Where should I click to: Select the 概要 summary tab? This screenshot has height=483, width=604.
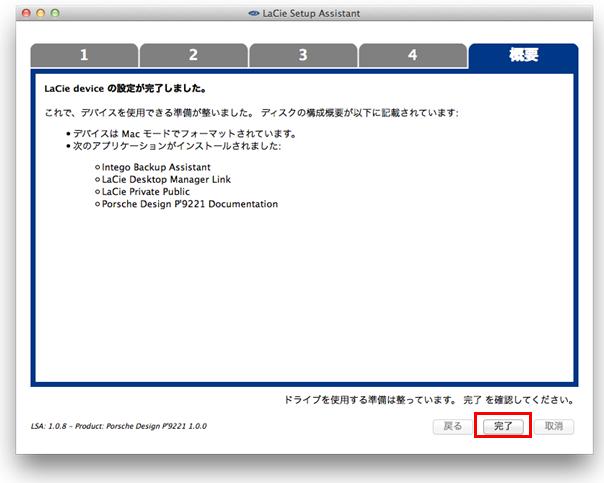click(523, 55)
